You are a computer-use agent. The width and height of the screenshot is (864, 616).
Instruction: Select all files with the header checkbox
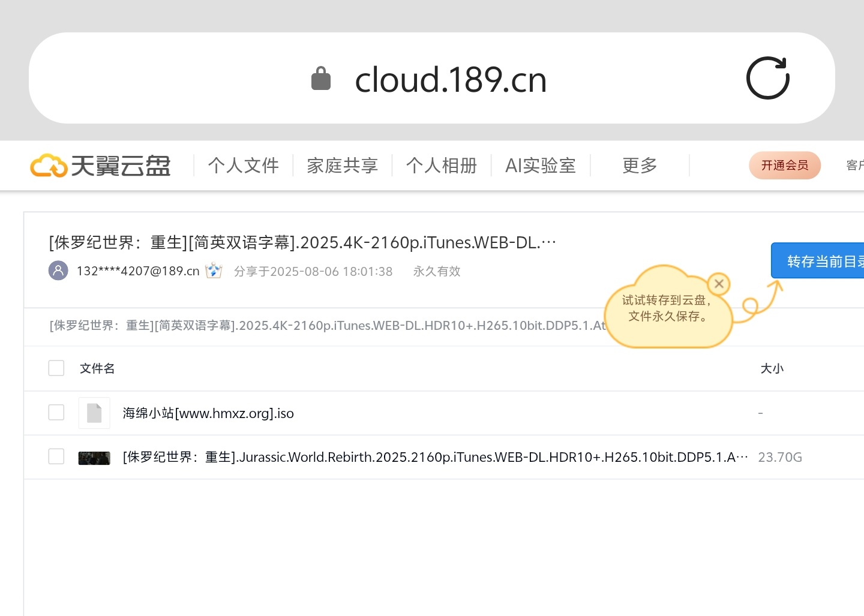(56, 368)
